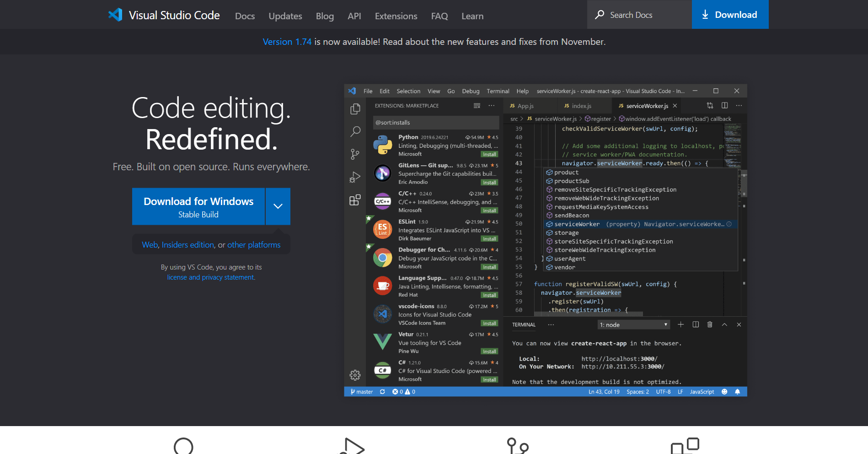Open the other platforms link

pyautogui.click(x=254, y=245)
